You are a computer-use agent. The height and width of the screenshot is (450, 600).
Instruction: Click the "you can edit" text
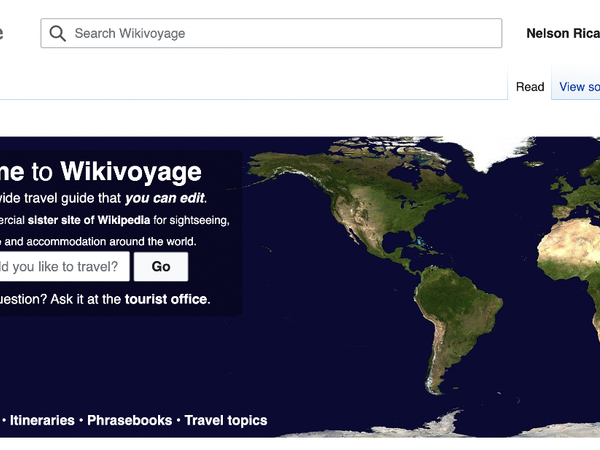(x=165, y=198)
